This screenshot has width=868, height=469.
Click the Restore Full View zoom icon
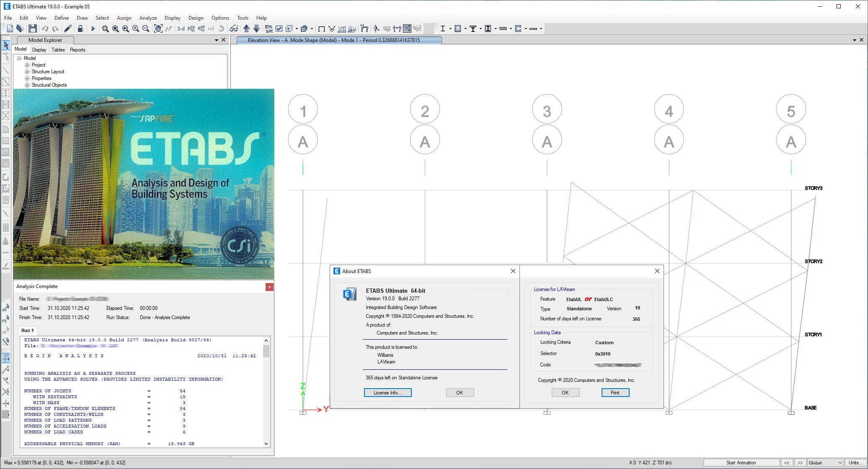pos(116,28)
